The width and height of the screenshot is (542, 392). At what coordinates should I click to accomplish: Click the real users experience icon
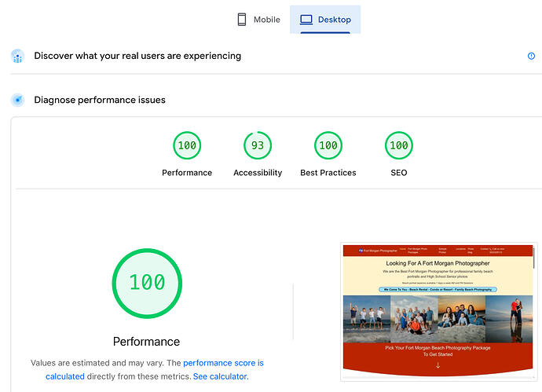(17, 56)
